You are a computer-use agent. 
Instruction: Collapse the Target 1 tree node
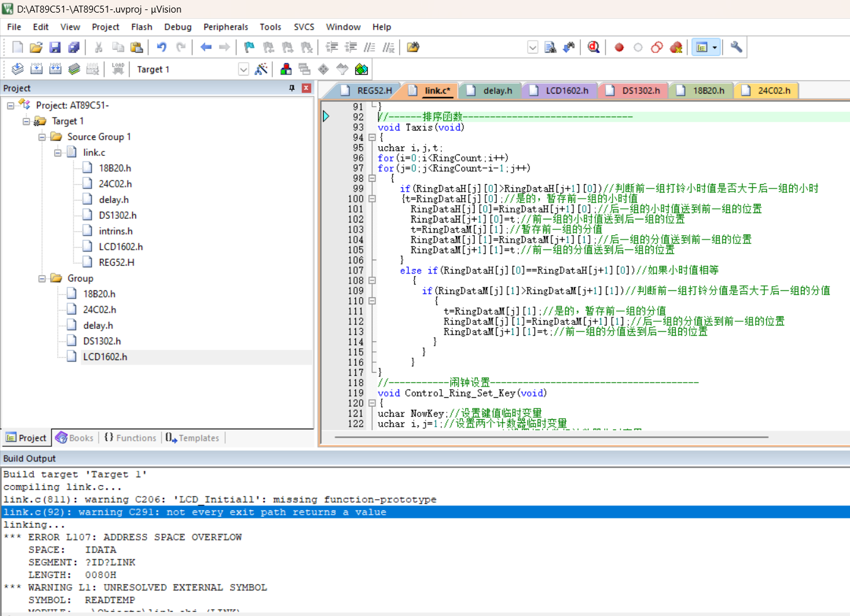[26, 121]
